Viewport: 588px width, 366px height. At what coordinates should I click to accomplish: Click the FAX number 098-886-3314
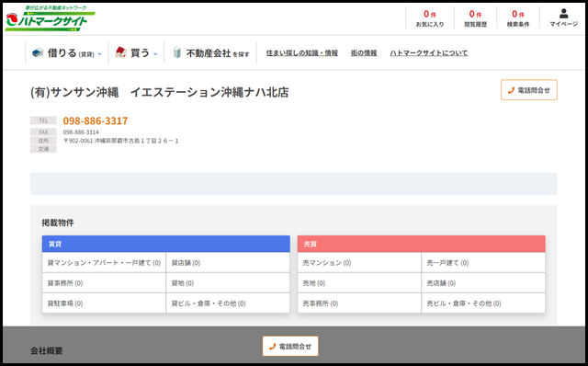tap(81, 132)
